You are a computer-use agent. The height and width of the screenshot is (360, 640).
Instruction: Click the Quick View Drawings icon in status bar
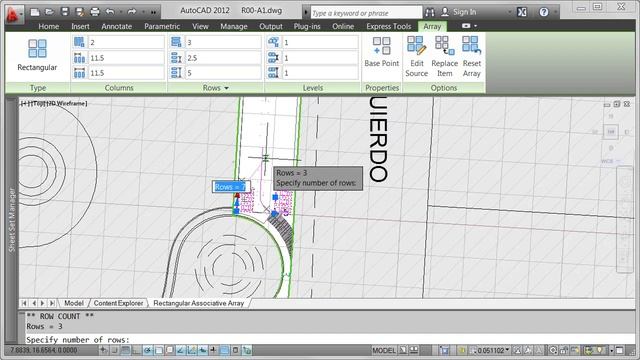(x=414, y=350)
